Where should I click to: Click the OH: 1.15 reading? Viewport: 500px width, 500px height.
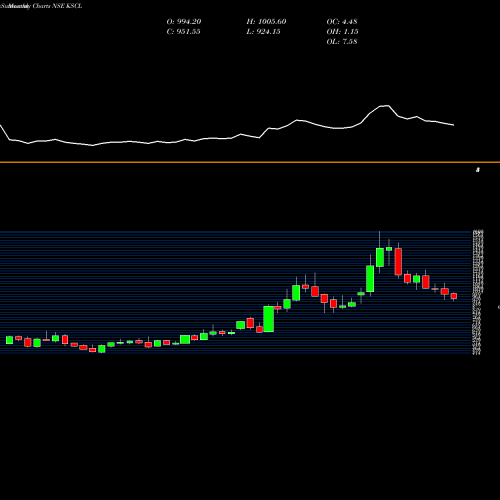tap(342, 32)
